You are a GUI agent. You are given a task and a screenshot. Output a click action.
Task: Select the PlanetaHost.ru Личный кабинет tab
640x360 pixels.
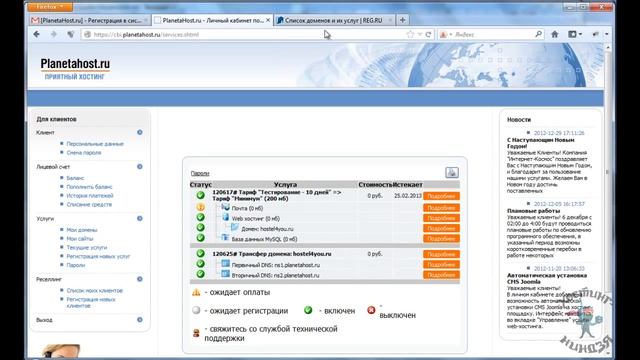click(211, 20)
